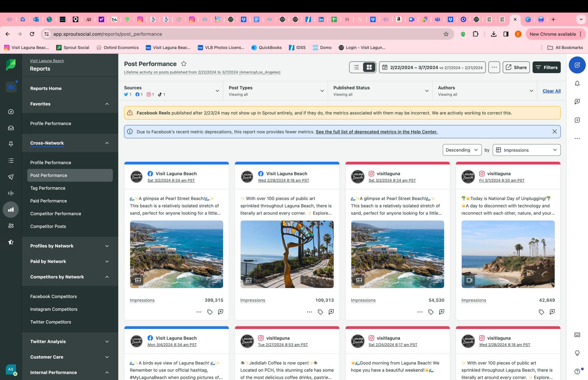Collapse the Favorites section
Screen dimensions: 588x380
click(70, 104)
